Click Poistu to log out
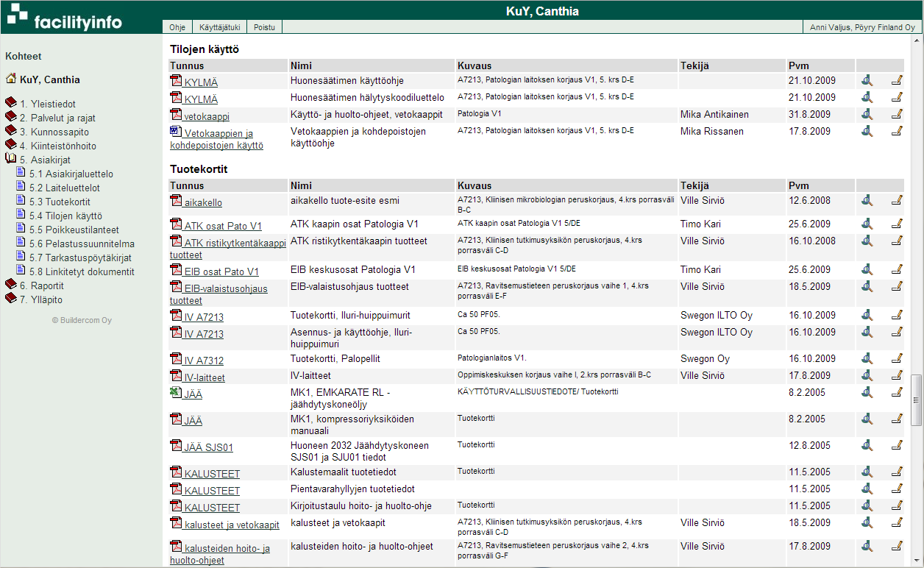Image resolution: width=924 pixels, height=568 pixels. coord(264,27)
